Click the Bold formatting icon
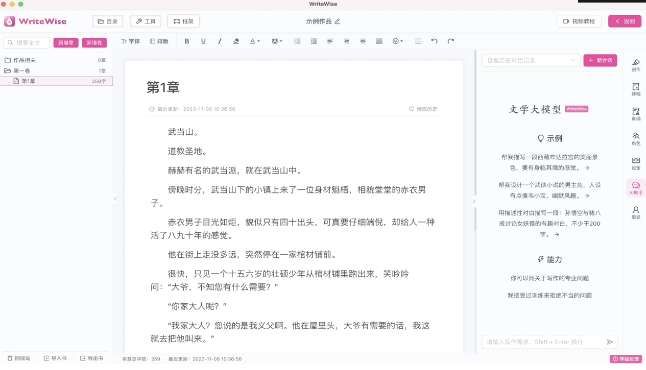The width and height of the screenshot is (646, 370). (187, 41)
